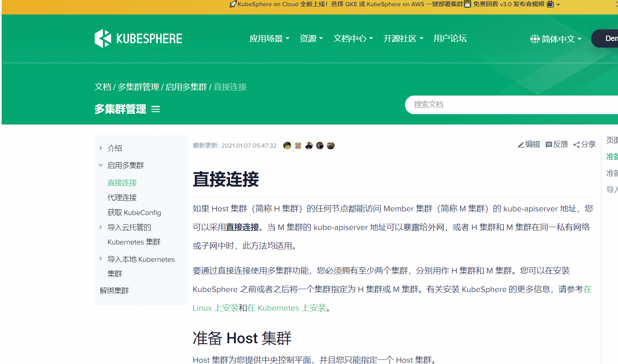
Task: Click the rocket icon in top banner
Action: tap(233, 4)
